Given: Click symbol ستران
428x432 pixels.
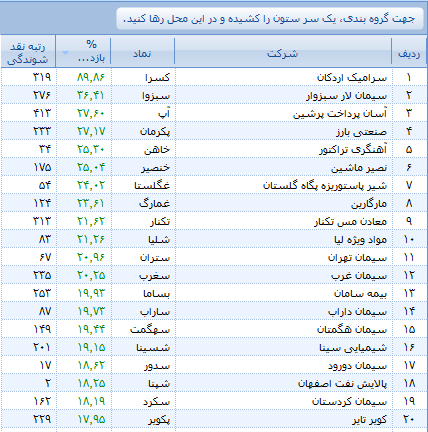Looking at the screenshot, I should pyautogui.click(x=155, y=258).
